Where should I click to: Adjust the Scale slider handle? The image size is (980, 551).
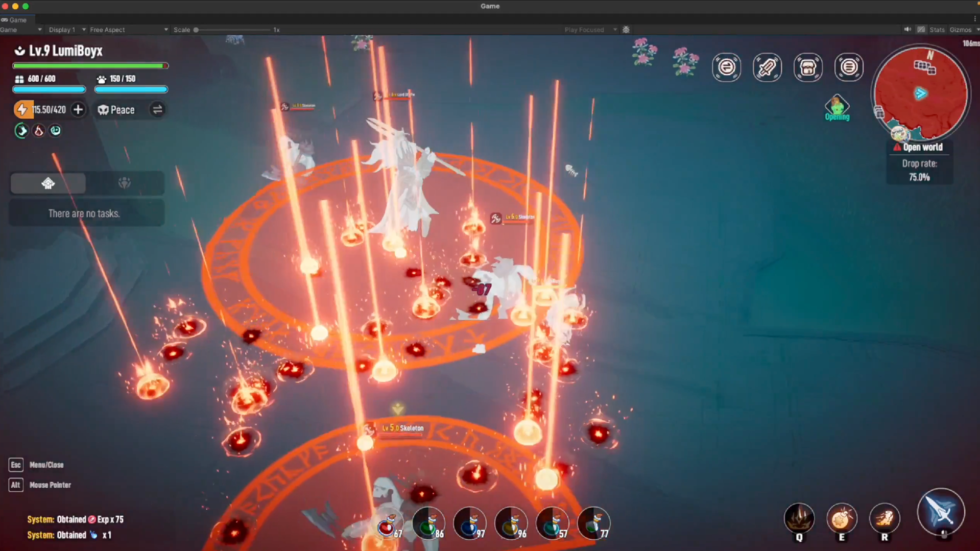(196, 30)
